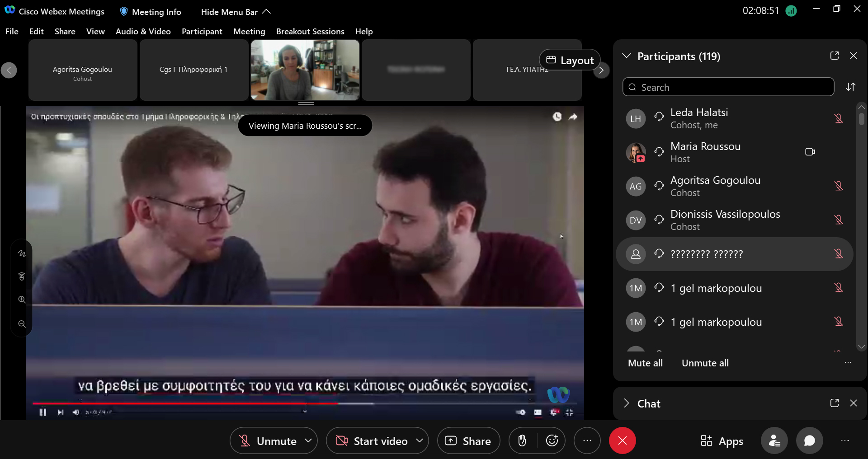Viewport: 868px width, 459px height.
Task: Toggle Agoritsa Gogoulou's mute icon
Action: pyautogui.click(x=839, y=186)
